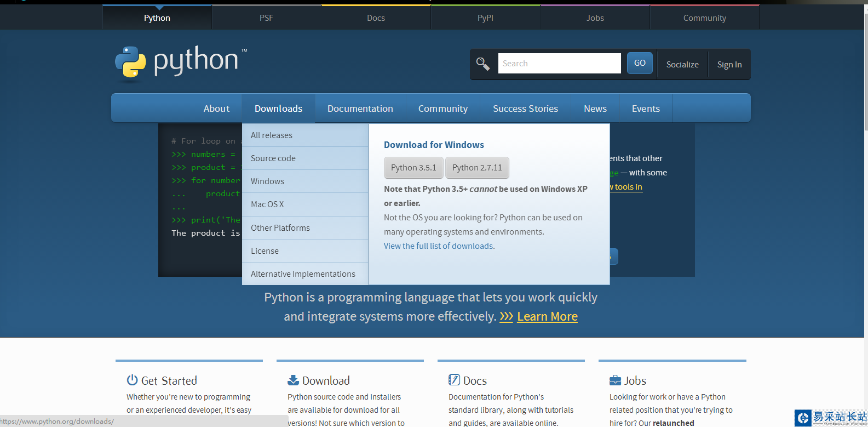Viewport: 868px width, 427px height.
Task: Open the News navigation menu
Action: [595, 109]
